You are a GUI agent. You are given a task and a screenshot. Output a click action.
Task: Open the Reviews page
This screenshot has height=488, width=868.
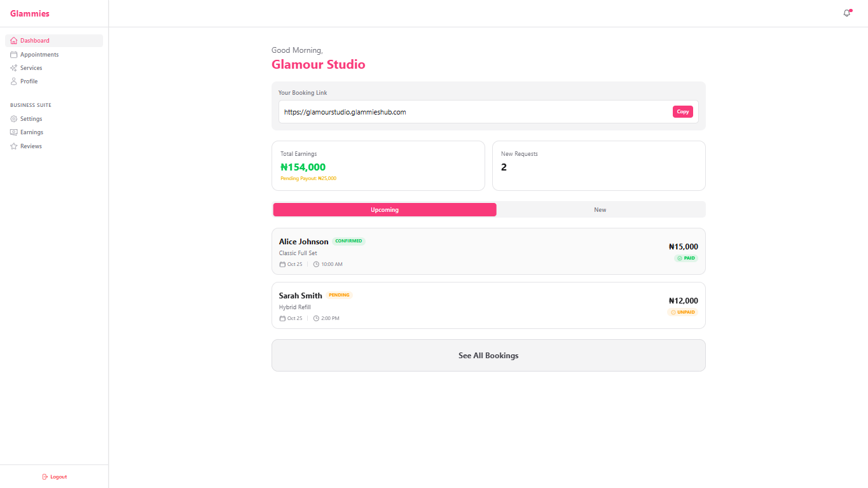[54, 146]
